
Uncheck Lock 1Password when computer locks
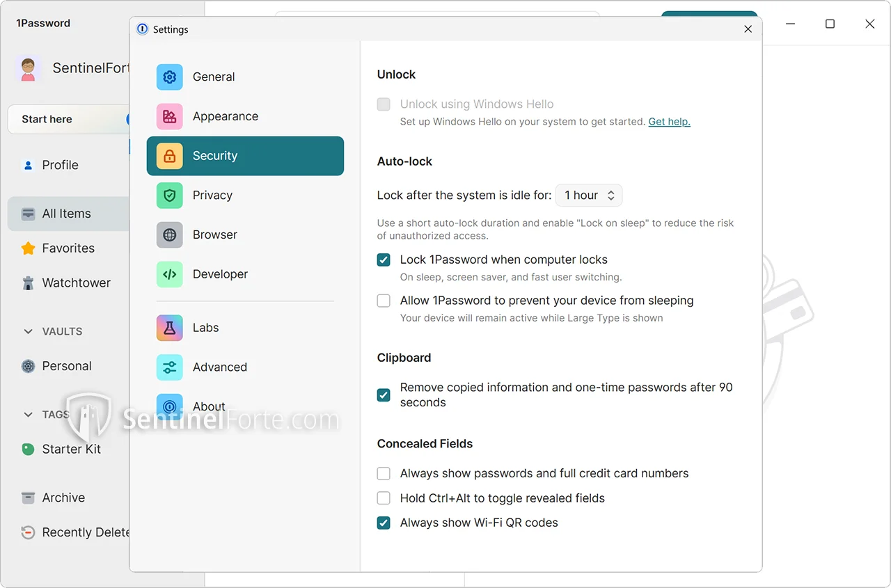pyautogui.click(x=384, y=260)
